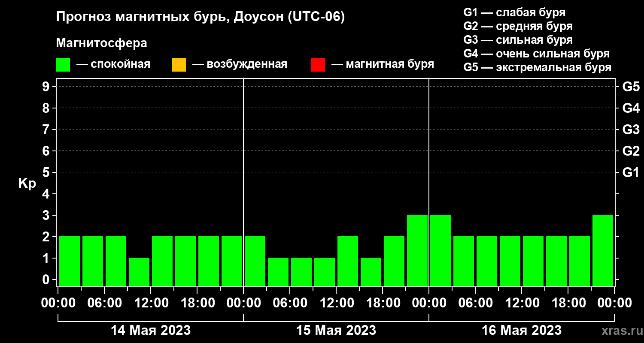Click the '06:00' time label for 15 May

pos(290,303)
